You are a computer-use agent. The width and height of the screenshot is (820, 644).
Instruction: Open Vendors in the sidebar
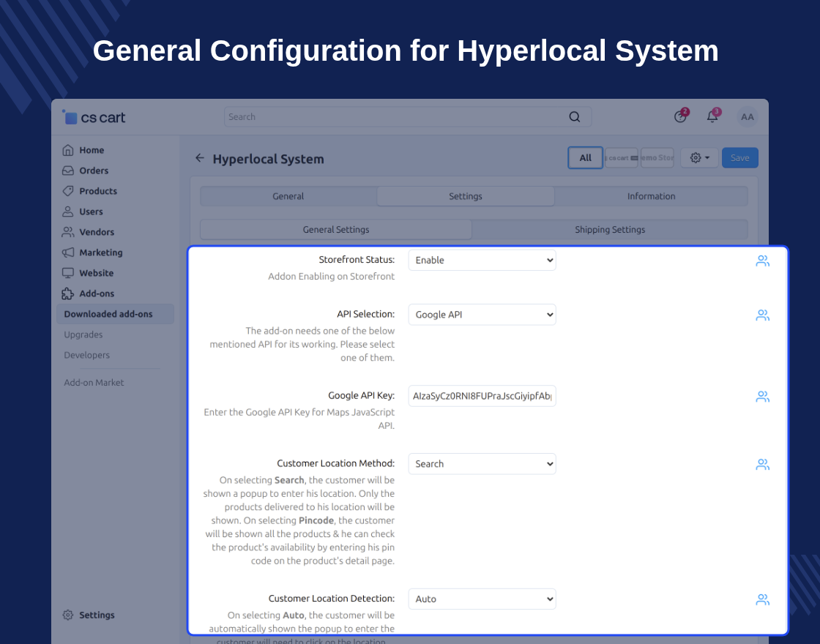(x=96, y=231)
